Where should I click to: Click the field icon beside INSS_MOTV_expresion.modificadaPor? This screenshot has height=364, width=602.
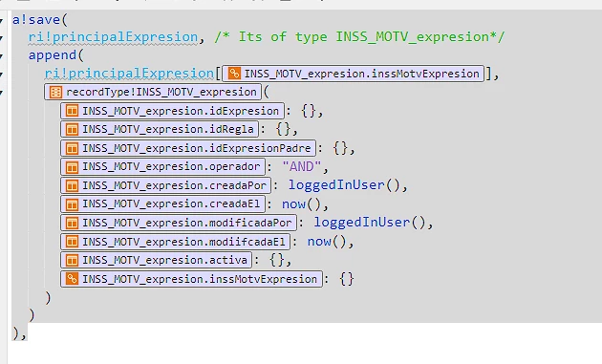[x=72, y=223]
